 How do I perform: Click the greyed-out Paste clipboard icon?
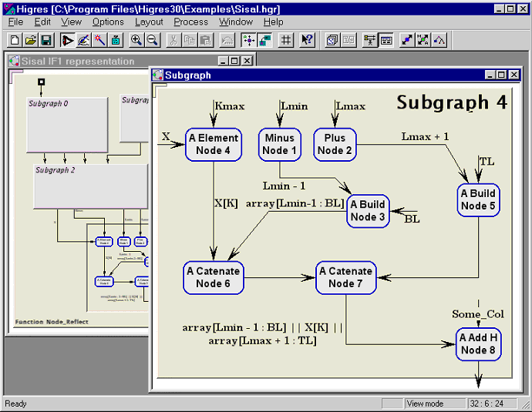tap(205, 40)
